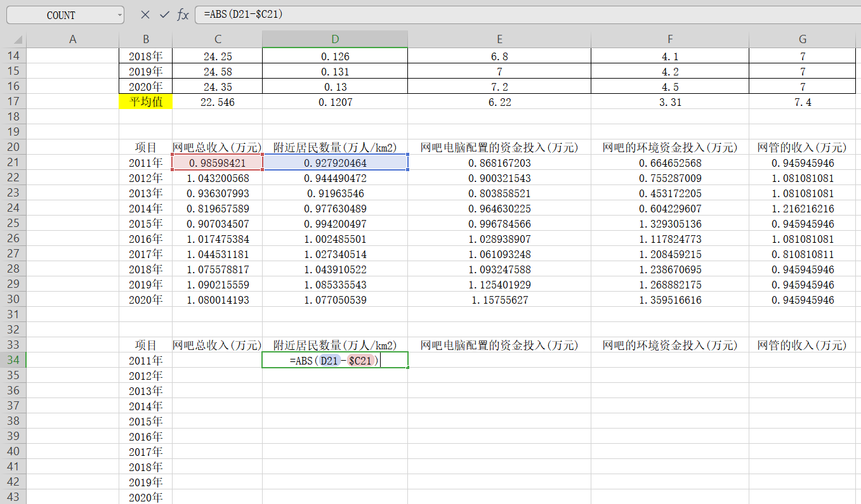Click cell with value 0.131

coord(335,71)
